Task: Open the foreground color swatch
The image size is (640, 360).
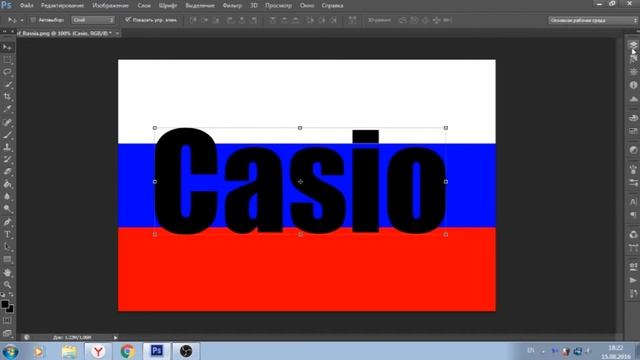Action: (5, 304)
